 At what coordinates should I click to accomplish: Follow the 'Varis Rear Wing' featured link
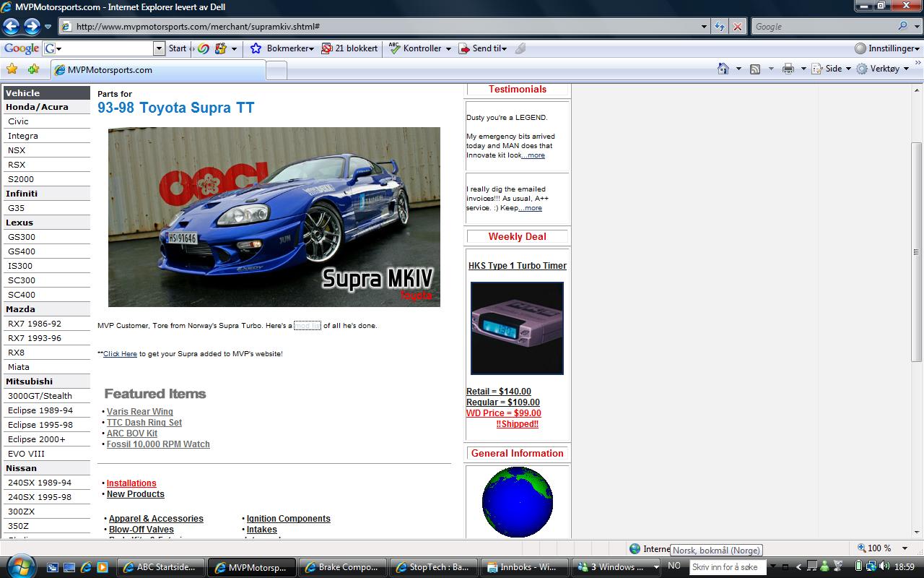(x=139, y=411)
